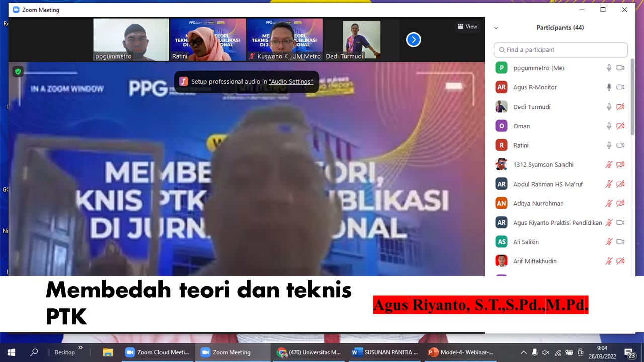This screenshot has width=644, height=362.
Task: Click Zoom logo in window title bar
Action: pyautogui.click(x=16, y=10)
